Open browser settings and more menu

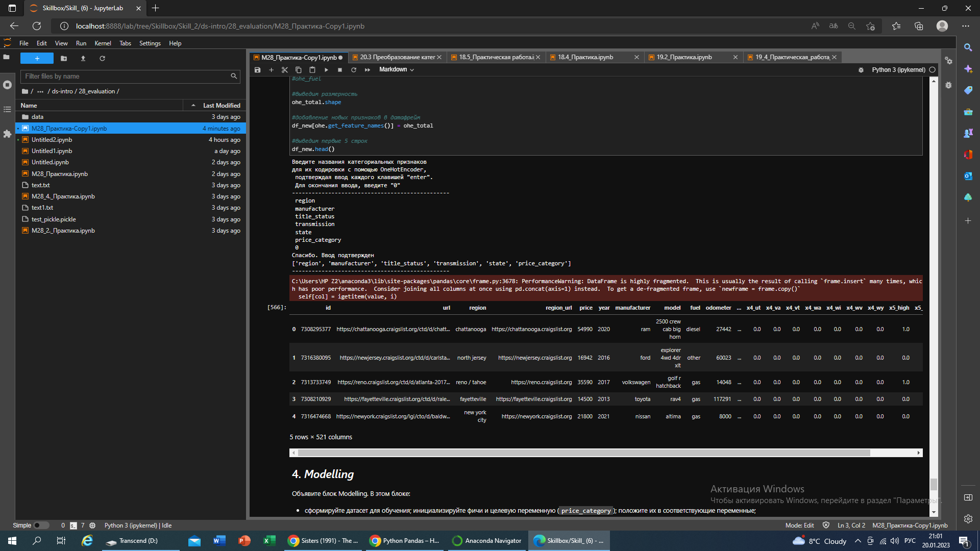966,26
